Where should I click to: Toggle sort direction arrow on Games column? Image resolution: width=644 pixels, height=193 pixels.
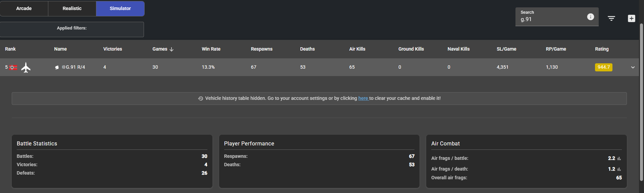point(171,49)
